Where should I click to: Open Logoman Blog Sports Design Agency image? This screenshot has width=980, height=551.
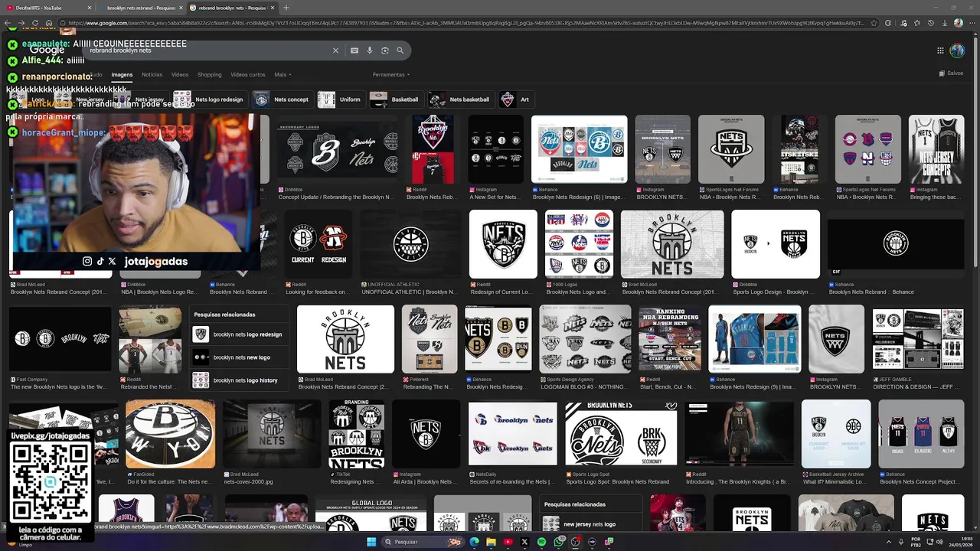[x=586, y=339]
